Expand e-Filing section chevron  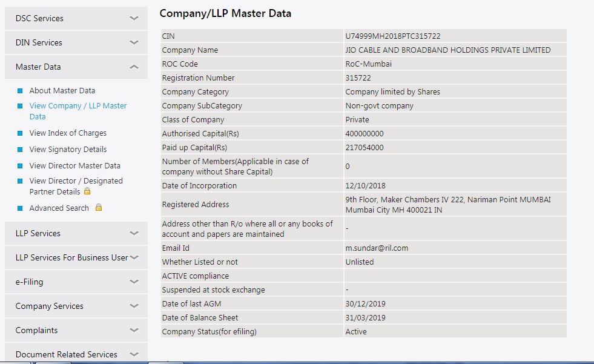click(x=134, y=282)
